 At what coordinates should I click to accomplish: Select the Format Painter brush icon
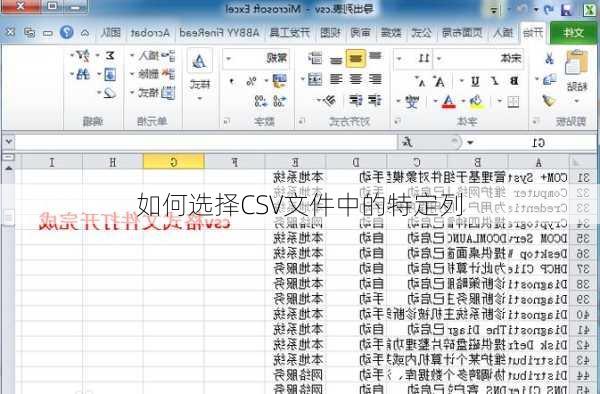tap(549, 101)
